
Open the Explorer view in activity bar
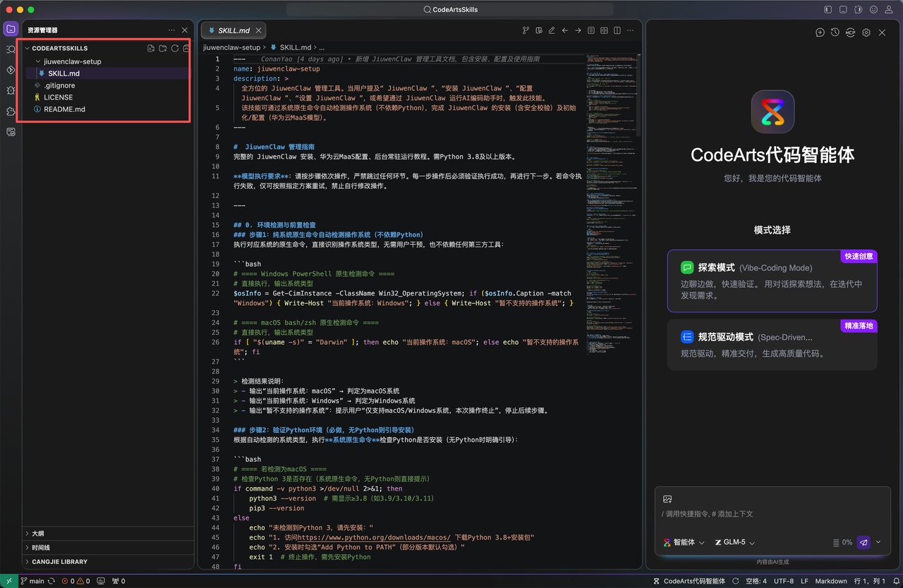click(x=11, y=29)
